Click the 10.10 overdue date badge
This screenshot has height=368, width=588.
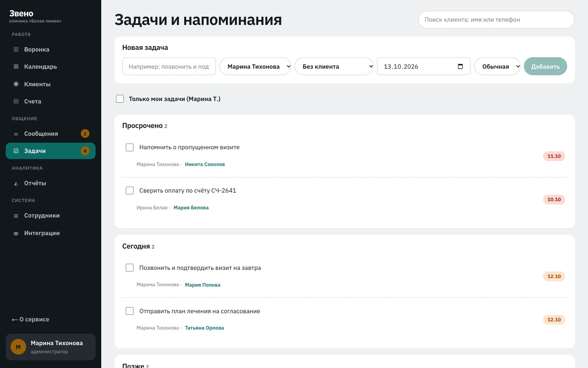click(554, 200)
